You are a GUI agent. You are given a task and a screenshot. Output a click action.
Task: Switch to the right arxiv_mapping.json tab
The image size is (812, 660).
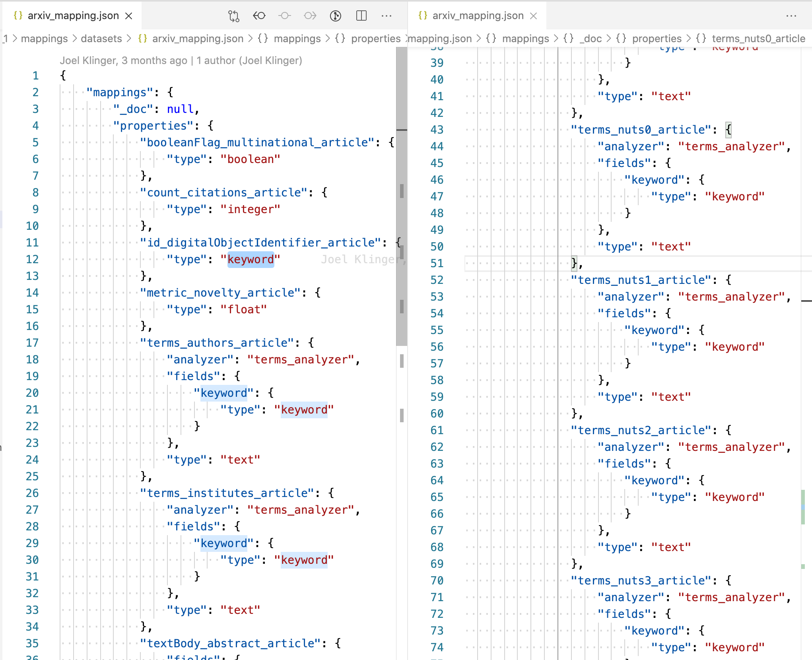point(477,16)
